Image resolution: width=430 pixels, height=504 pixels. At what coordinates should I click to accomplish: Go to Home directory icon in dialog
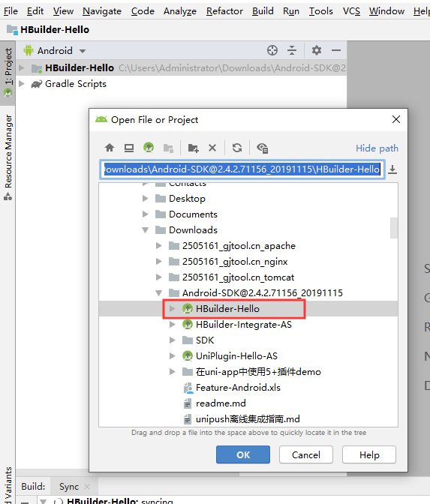(110, 148)
